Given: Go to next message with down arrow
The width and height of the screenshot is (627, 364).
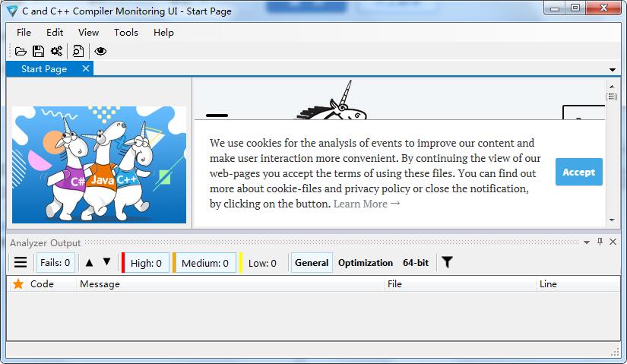Looking at the screenshot, I should pyautogui.click(x=106, y=261).
